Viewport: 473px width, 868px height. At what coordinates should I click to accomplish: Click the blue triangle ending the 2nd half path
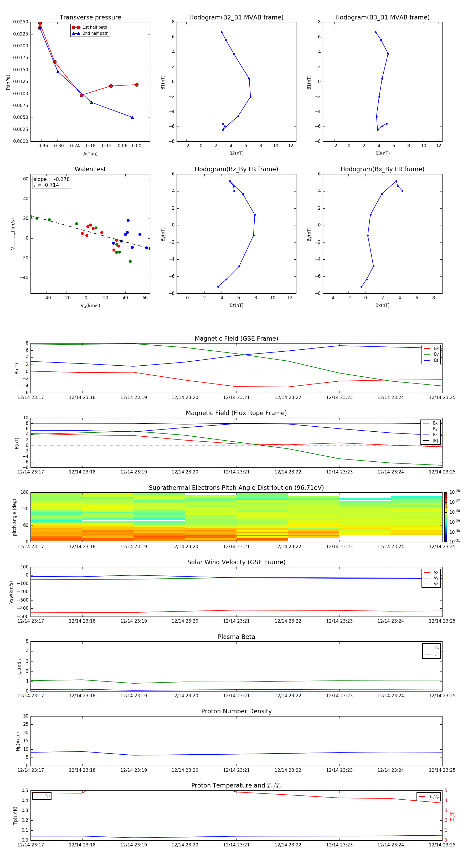tap(132, 118)
